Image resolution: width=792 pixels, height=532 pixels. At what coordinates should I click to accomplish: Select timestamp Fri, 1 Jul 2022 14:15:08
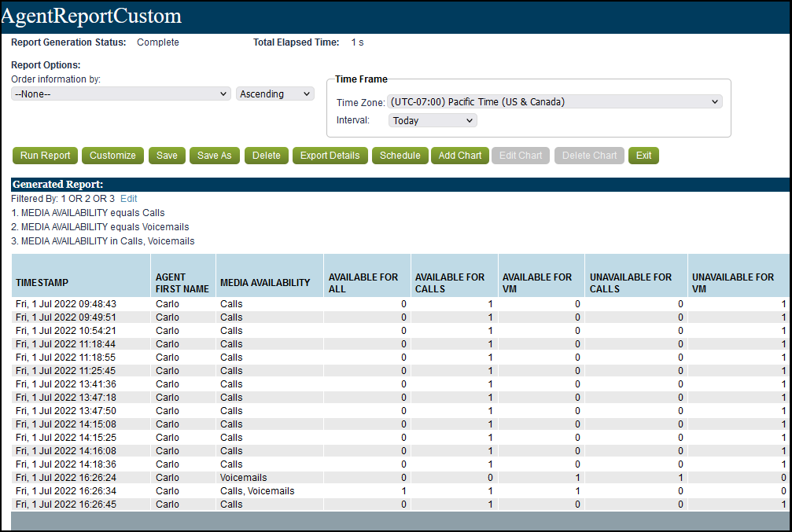66,424
